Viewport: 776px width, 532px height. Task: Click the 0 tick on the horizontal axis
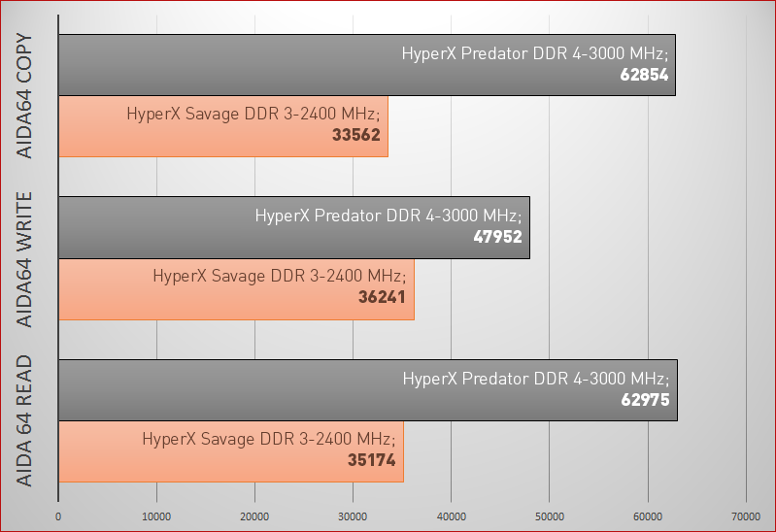(58, 517)
